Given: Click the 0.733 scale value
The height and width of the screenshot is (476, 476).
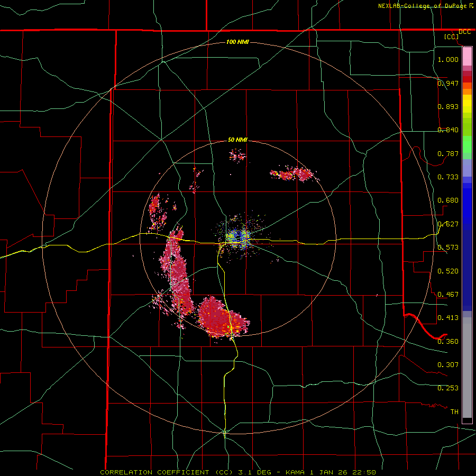Looking at the screenshot, I should point(448,177).
